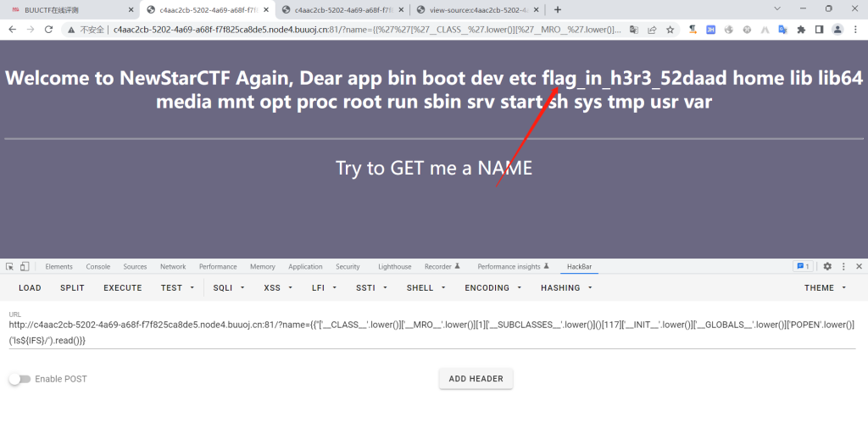Bookmark this page with the star icon
The height and width of the screenshot is (434, 868).
[x=670, y=29]
